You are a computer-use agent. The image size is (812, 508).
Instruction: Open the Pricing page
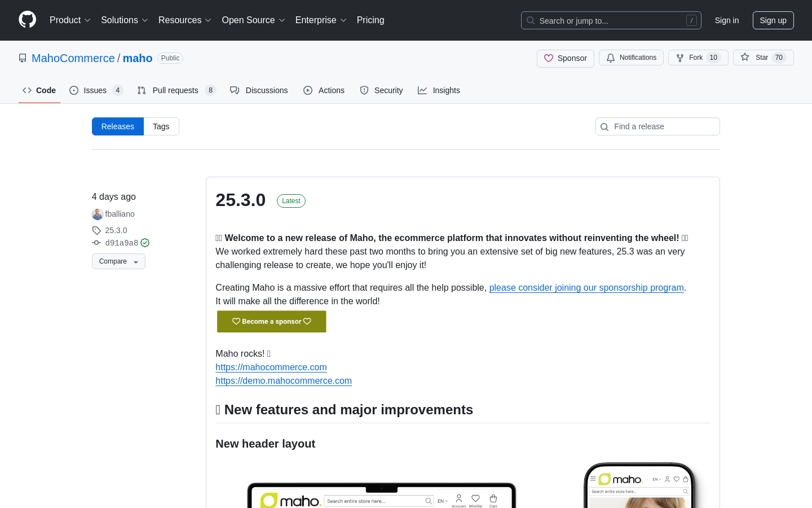[370, 20]
